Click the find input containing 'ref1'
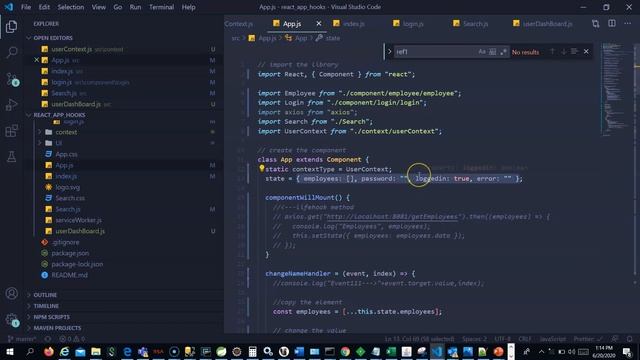640x360 pixels. (x=435, y=52)
